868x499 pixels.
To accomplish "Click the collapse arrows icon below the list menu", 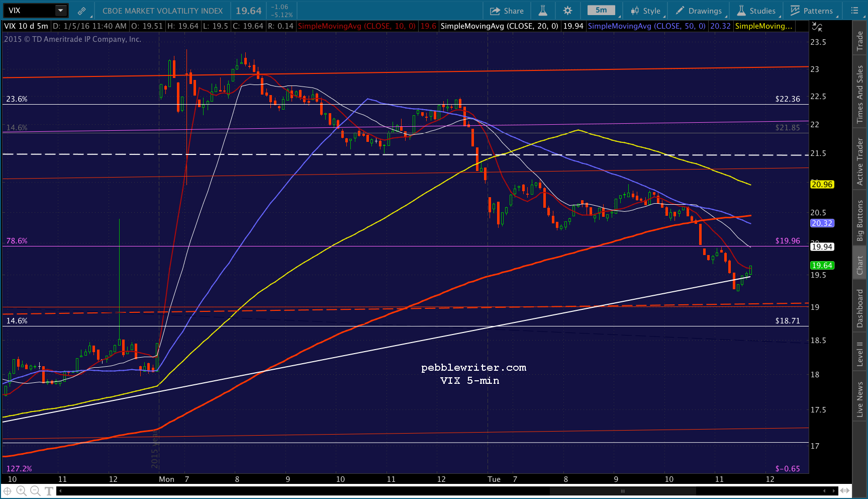I will click(817, 27).
